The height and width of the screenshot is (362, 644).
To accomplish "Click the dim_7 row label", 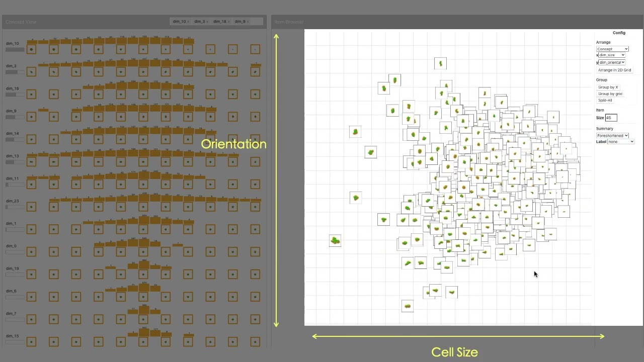I will (x=11, y=313).
